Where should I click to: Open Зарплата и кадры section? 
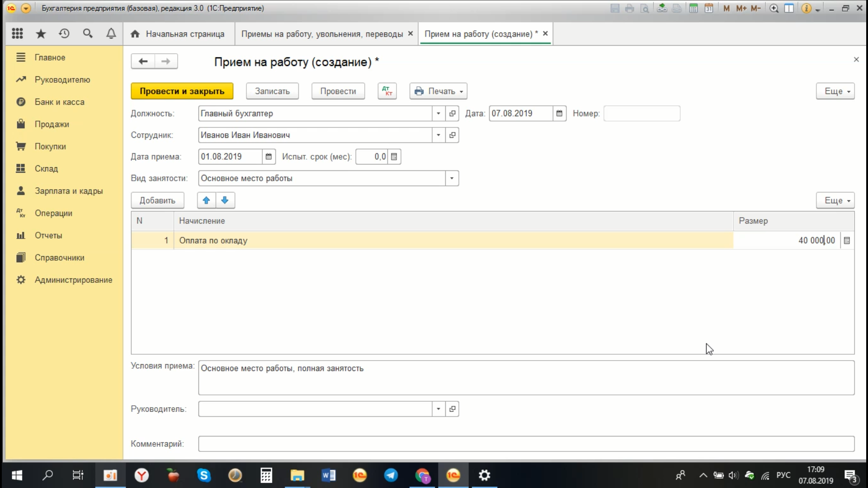(x=68, y=191)
